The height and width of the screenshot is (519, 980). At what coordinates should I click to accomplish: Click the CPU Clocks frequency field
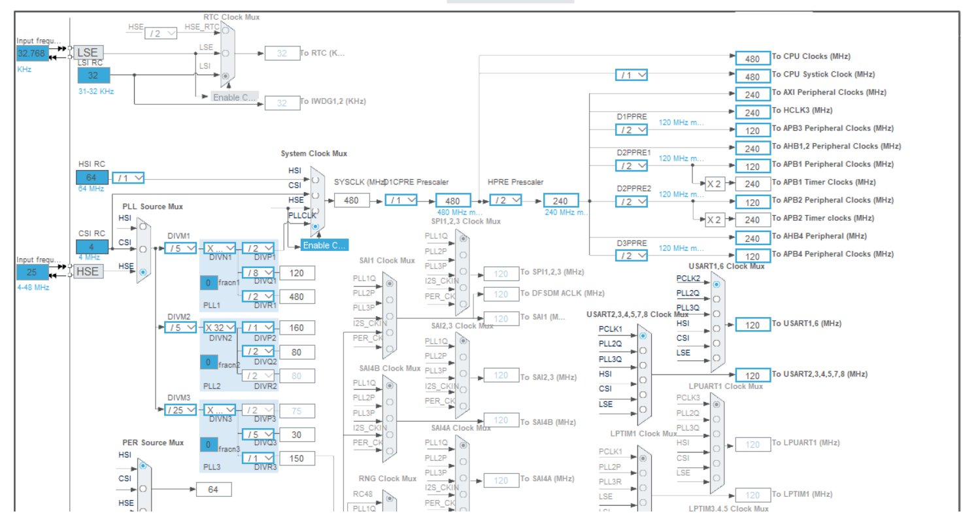(x=752, y=58)
